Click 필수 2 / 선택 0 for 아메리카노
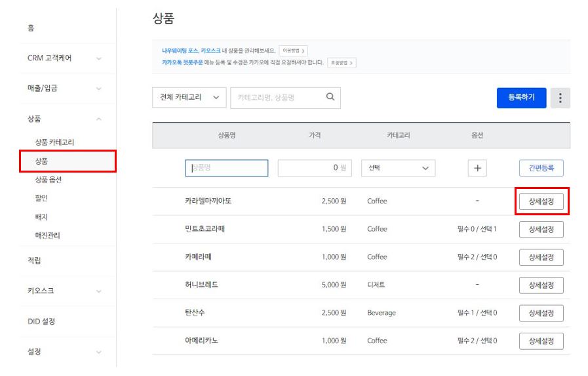The width and height of the screenshot is (588, 376). click(477, 341)
